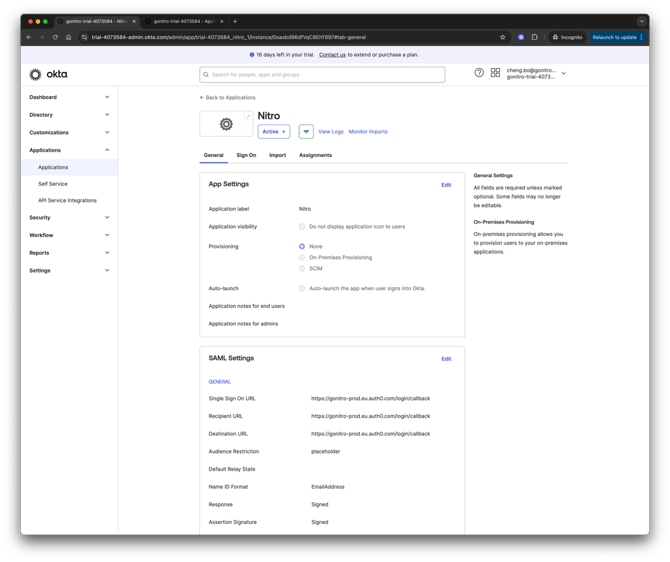The width and height of the screenshot is (670, 562).
Task: Open a new browser tab with plus
Action: click(x=235, y=21)
